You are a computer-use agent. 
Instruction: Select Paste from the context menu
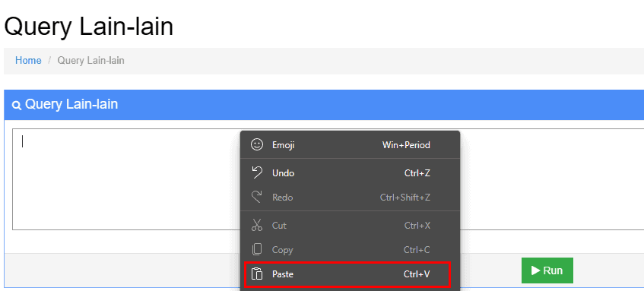pos(347,274)
